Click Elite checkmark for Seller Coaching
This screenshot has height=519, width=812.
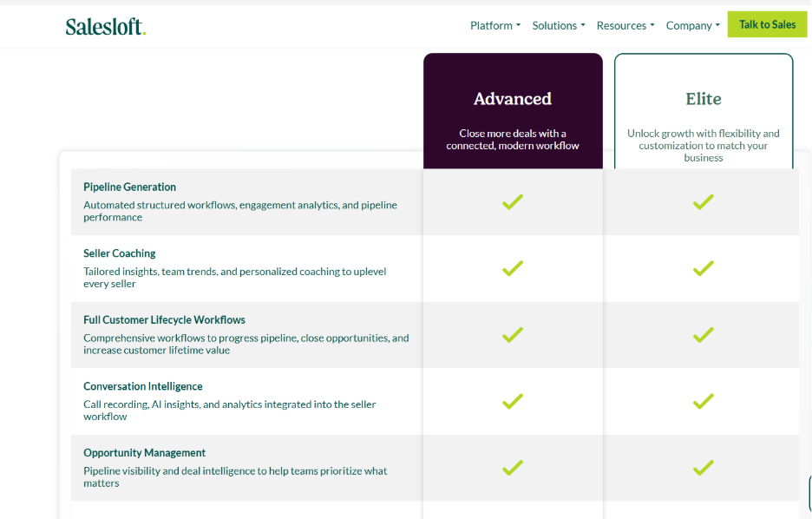(704, 268)
